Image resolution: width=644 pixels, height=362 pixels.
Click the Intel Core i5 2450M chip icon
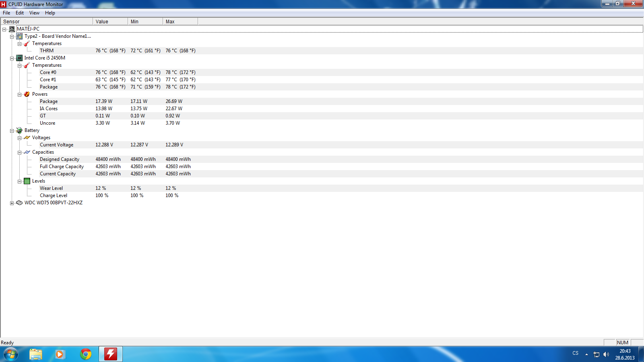(19, 58)
